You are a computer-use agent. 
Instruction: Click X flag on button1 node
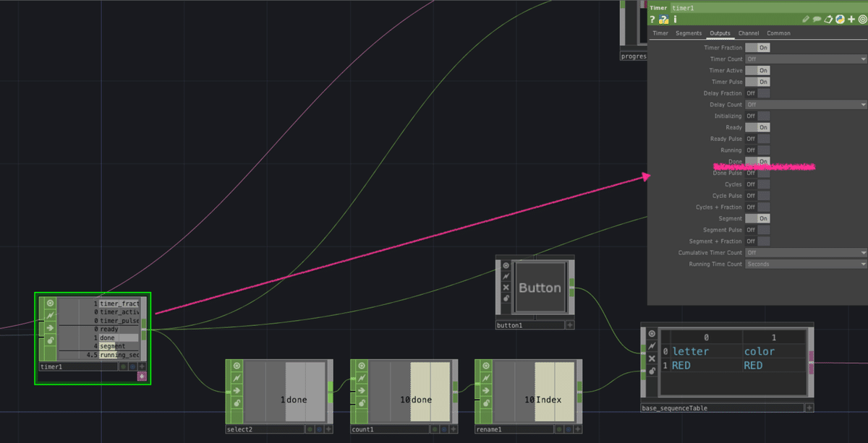coord(506,287)
